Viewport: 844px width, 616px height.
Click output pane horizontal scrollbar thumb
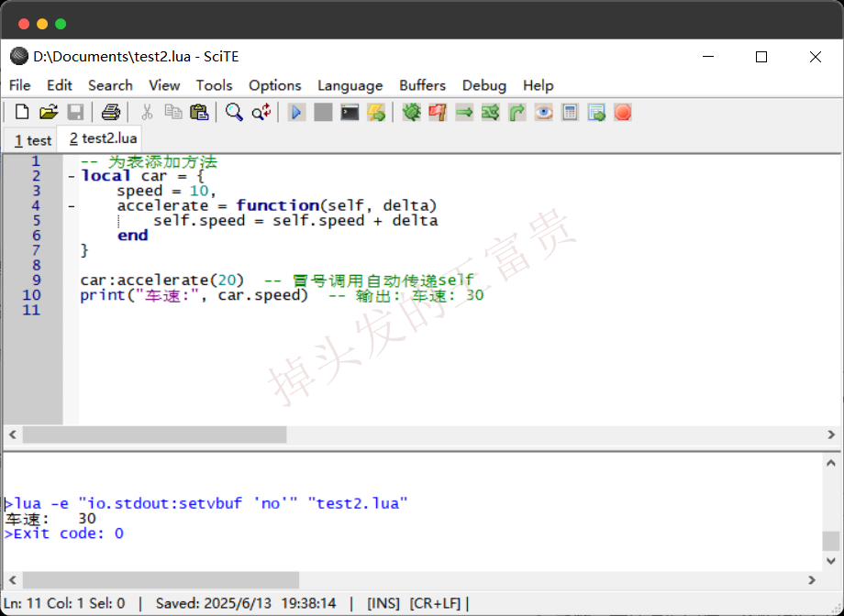click(x=161, y=580)
